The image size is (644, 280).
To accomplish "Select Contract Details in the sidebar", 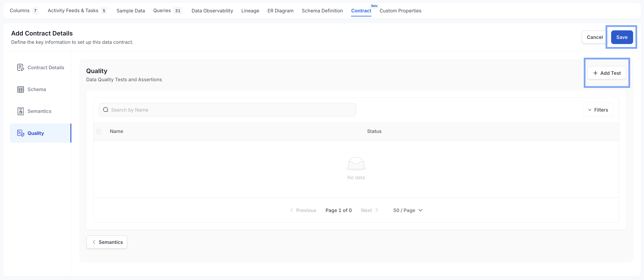I will (x=41, y=68).
